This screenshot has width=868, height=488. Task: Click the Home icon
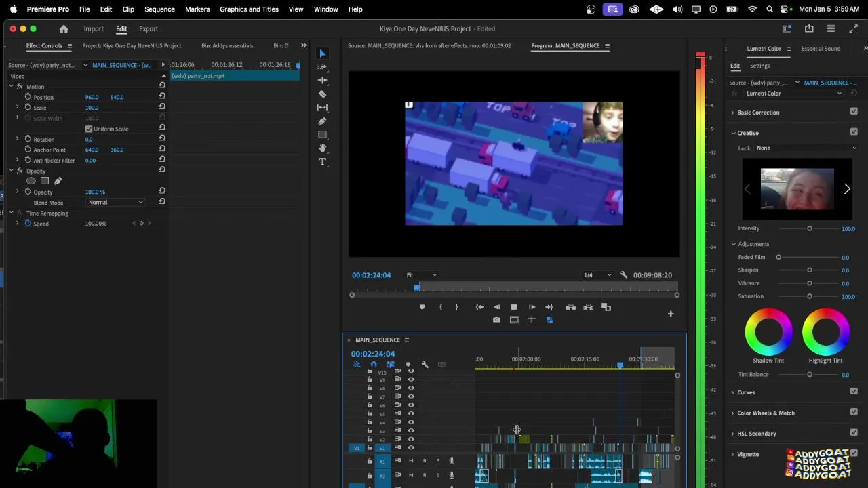(64, 29)
